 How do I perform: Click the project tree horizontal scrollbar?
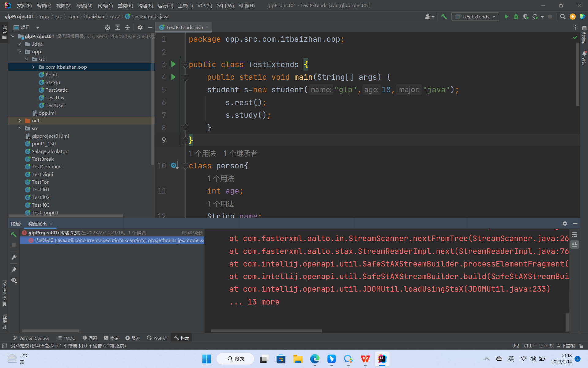[x=66, y=216]
